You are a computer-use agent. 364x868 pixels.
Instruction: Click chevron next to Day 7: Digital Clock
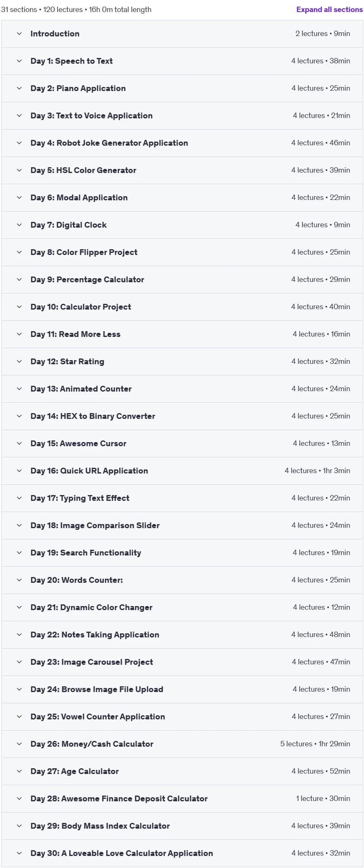19,225
